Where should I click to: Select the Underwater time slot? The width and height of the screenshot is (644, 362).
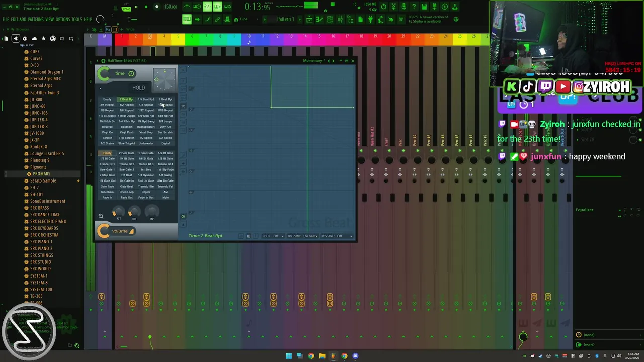pyautogui.click(x=146, y=143)
